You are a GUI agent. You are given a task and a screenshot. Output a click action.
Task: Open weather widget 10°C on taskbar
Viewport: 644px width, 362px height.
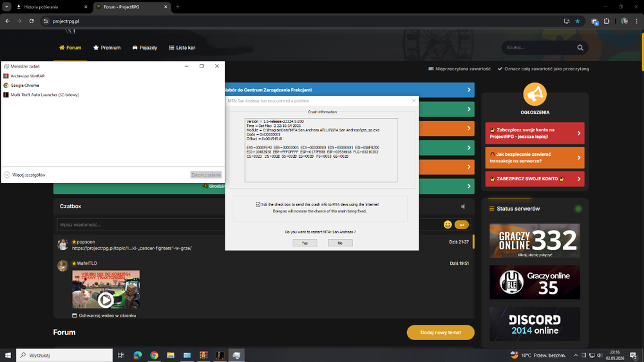tap(538, 356)
